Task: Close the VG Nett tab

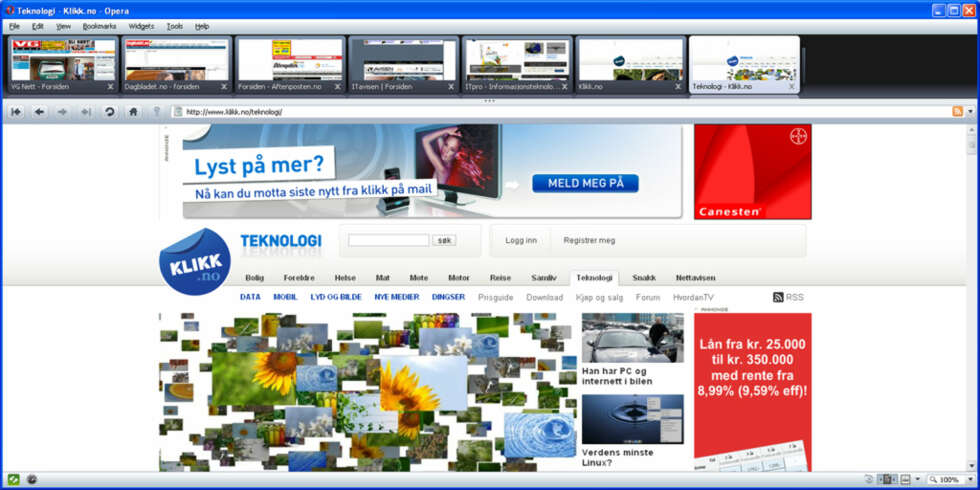Action: click(111, 87)
